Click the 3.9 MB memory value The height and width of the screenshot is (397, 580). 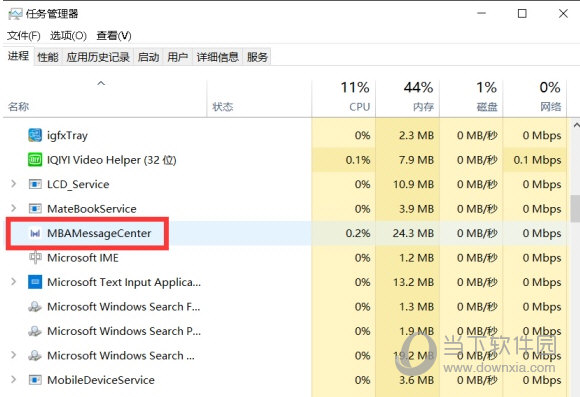pyautogui.click(x=416, y=209)
